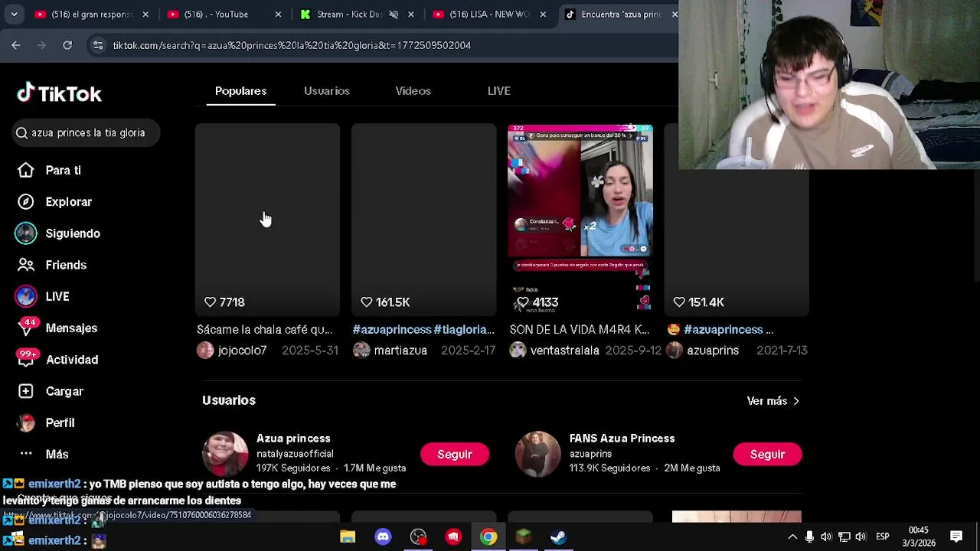980x551 pixels.
Task: Click ESP language indicator in taskbar
Action: click(882, 536)
